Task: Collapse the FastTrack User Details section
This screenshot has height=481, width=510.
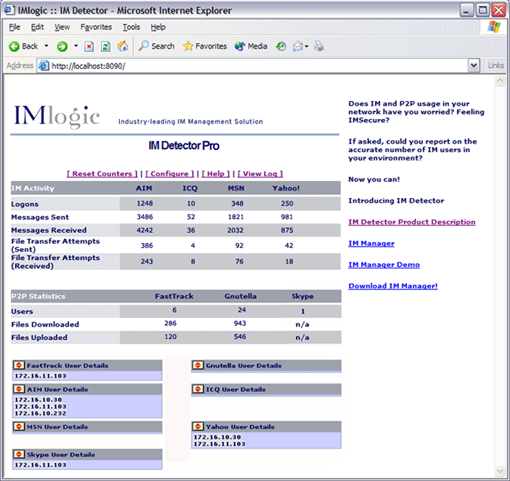Action: [19, 365]
